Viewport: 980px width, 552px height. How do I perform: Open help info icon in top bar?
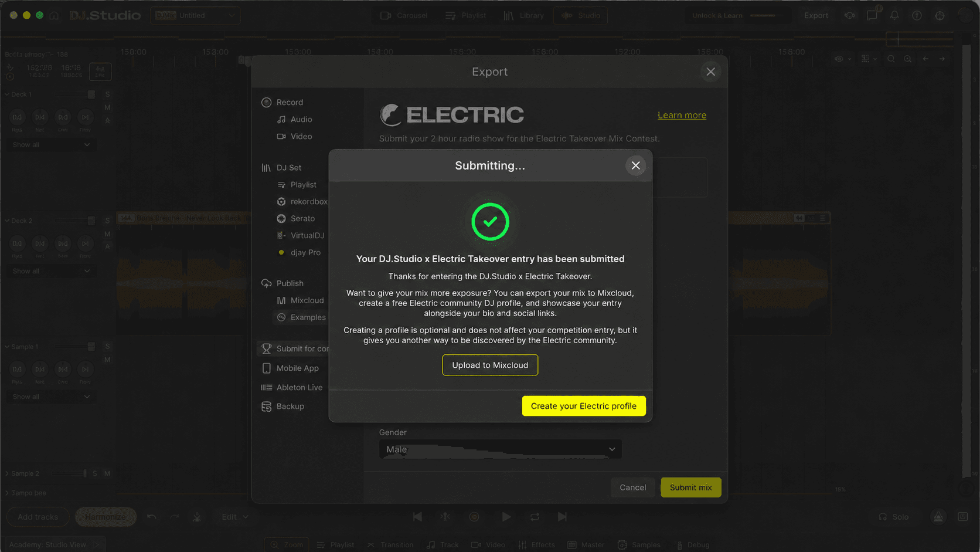pos(917,15)
